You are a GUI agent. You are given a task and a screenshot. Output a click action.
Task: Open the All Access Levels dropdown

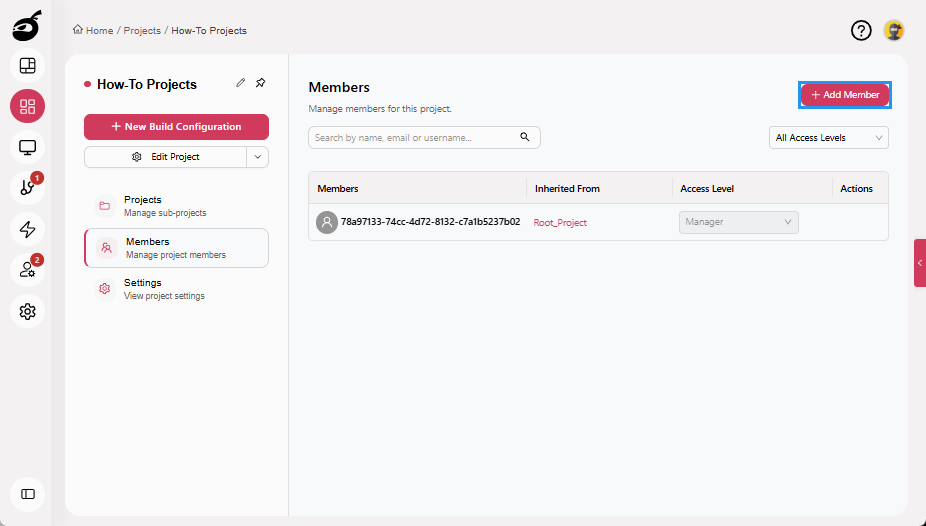(829, 138)
